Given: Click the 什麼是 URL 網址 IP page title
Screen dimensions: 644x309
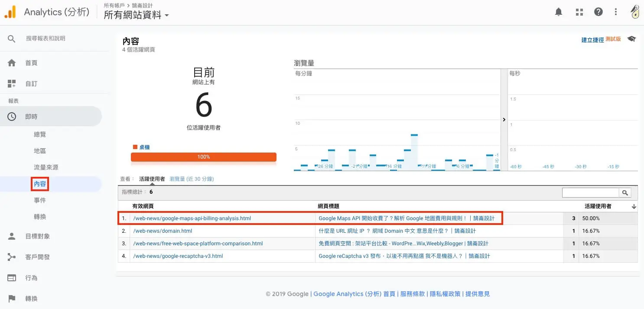Looking at the screenshot, I should click(x=397, y=231).
